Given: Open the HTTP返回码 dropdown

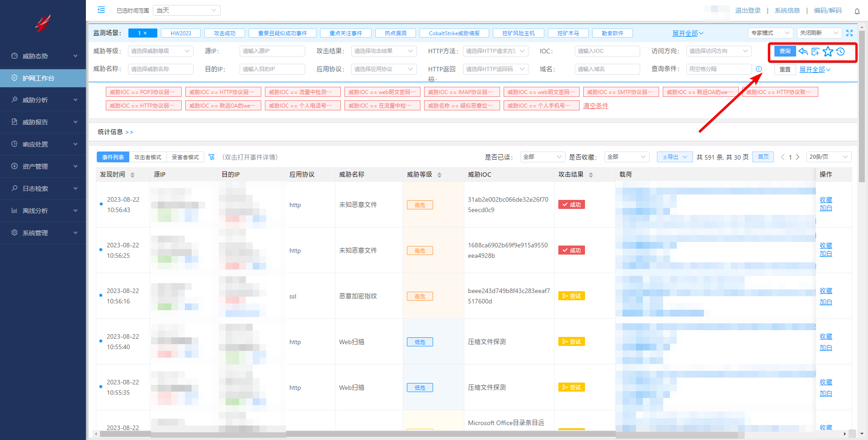Looking at the screenshot, I should tap(495, 69).
